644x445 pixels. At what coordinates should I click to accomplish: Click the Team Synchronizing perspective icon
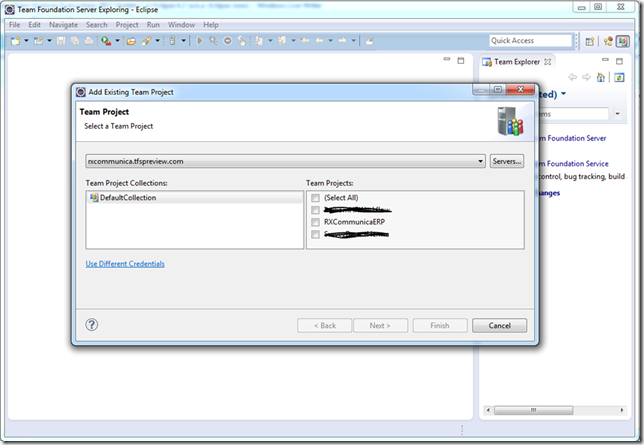point(608,41)
